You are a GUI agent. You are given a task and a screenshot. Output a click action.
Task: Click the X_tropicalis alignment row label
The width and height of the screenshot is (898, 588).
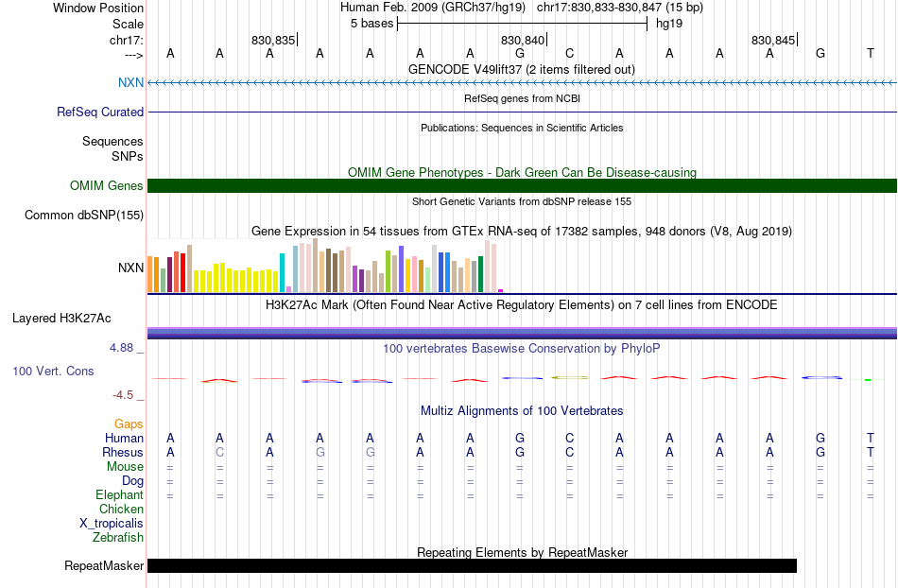[112, 524]
